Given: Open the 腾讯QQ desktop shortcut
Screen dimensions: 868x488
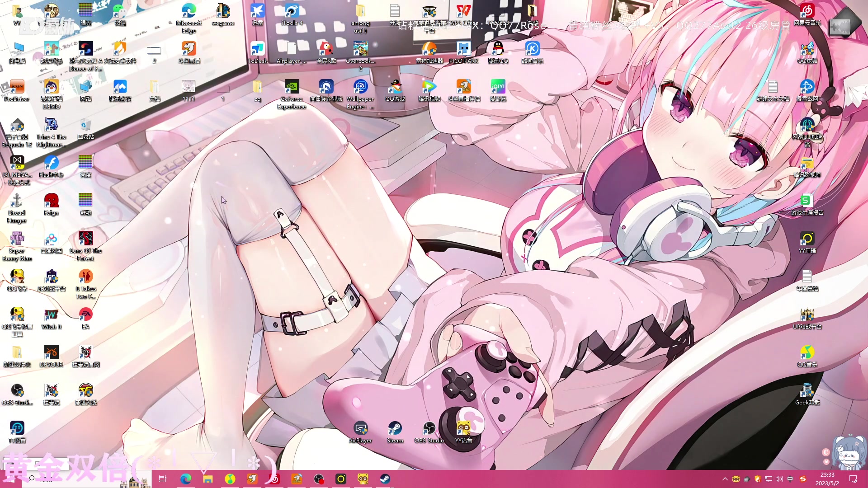Looking at the screenshot, I should pyautogui.click(x=498, y=52).
